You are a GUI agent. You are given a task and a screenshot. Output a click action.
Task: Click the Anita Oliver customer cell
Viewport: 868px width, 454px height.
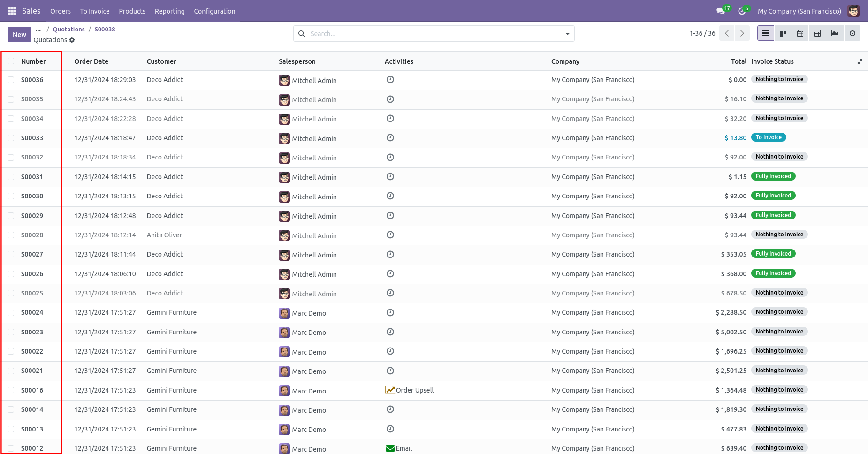[164, 235]
